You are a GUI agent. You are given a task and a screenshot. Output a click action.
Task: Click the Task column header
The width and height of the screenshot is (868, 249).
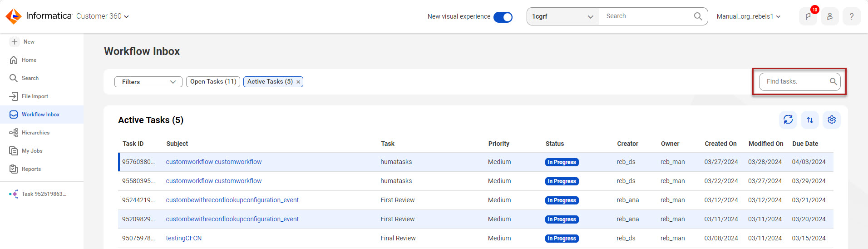(388, 144)
